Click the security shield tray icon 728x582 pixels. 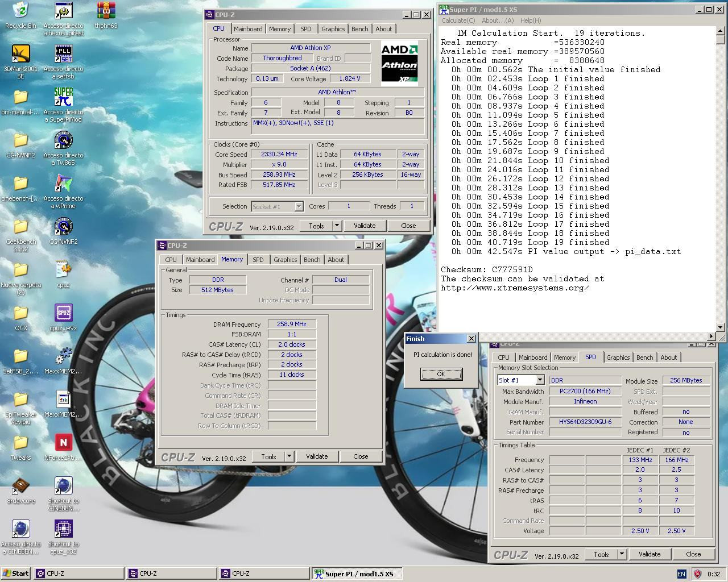pyautogui.click(x=697, y=573)
